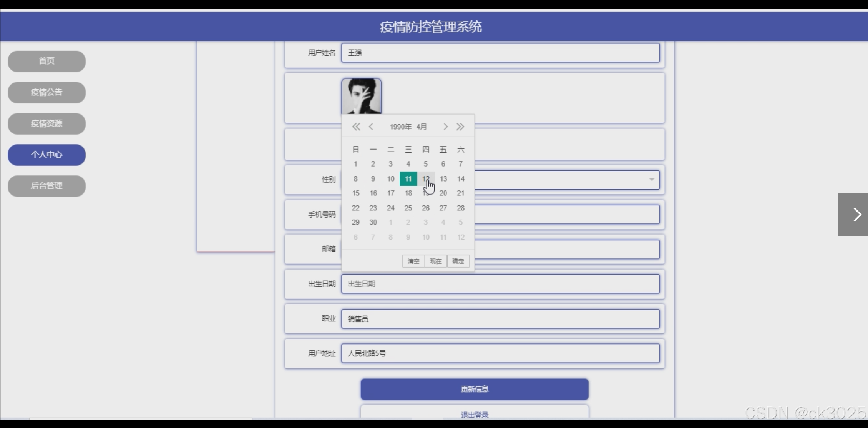Open the gender dropdown arrow
Viewport: 868px width, 428px height.
651,180
